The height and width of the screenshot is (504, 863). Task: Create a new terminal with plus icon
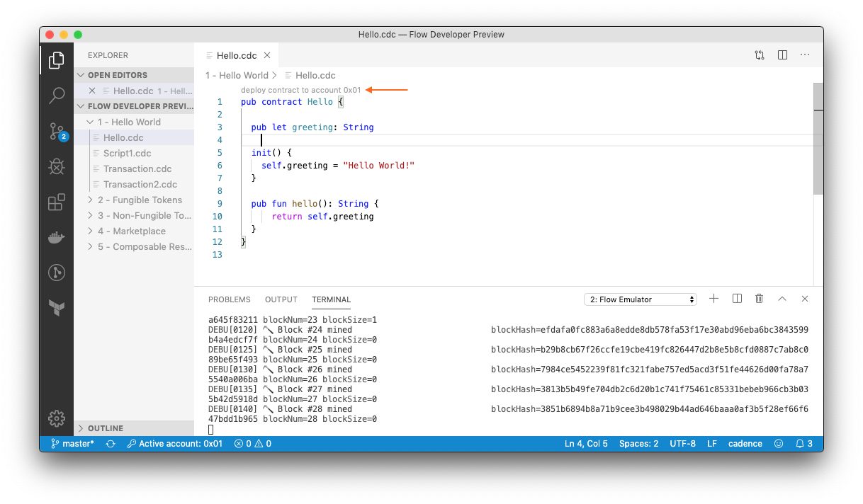tap(713, 299)
